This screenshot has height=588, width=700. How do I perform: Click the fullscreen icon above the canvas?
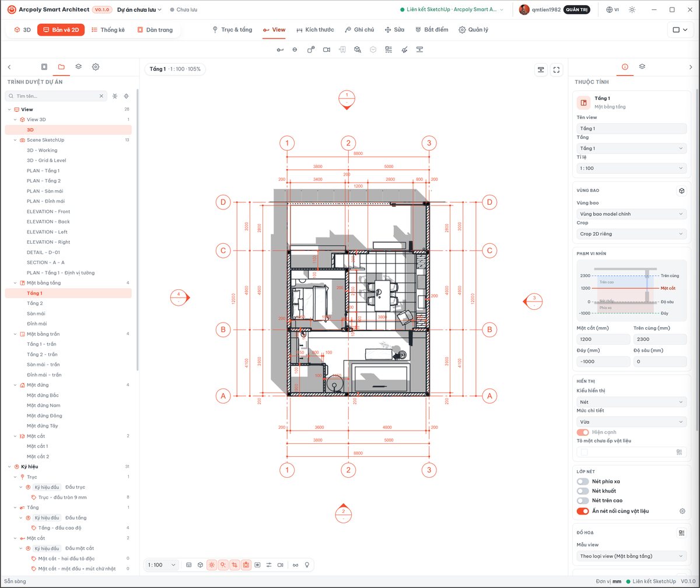557,70
